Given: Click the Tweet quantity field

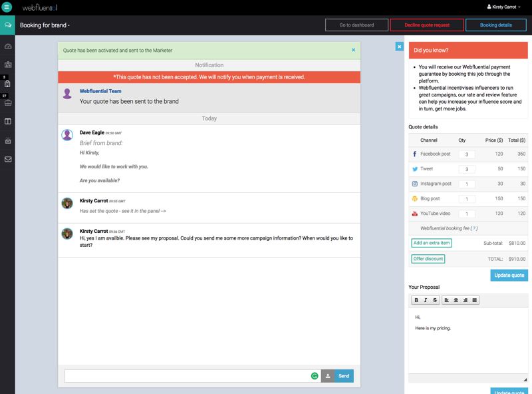Looking at the screenshot, I should click(467, 169).
